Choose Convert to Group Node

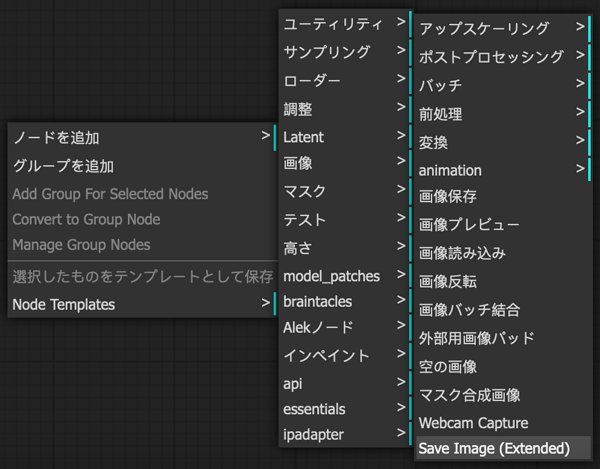tap(143, 220)
